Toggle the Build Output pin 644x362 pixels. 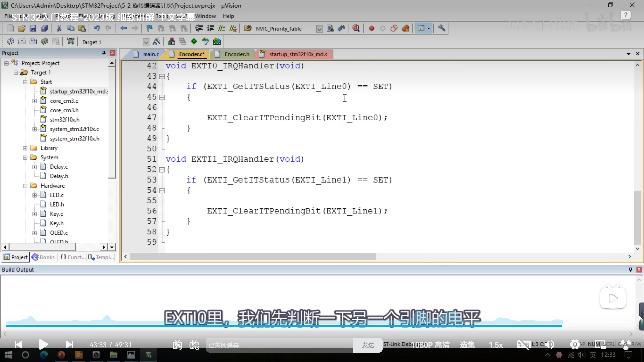pyautogui.click(x=630, y=269)
